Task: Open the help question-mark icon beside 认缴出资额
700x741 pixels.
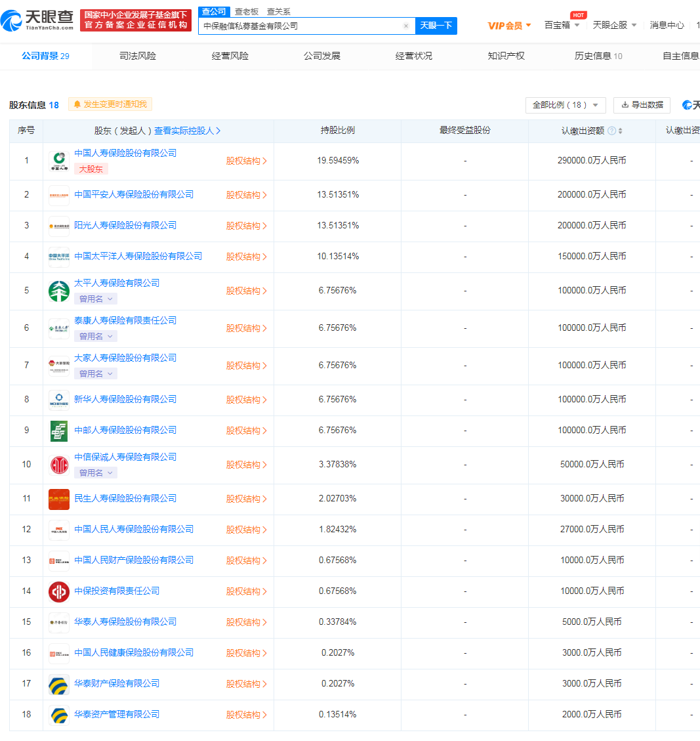Action: click(611, 131)
